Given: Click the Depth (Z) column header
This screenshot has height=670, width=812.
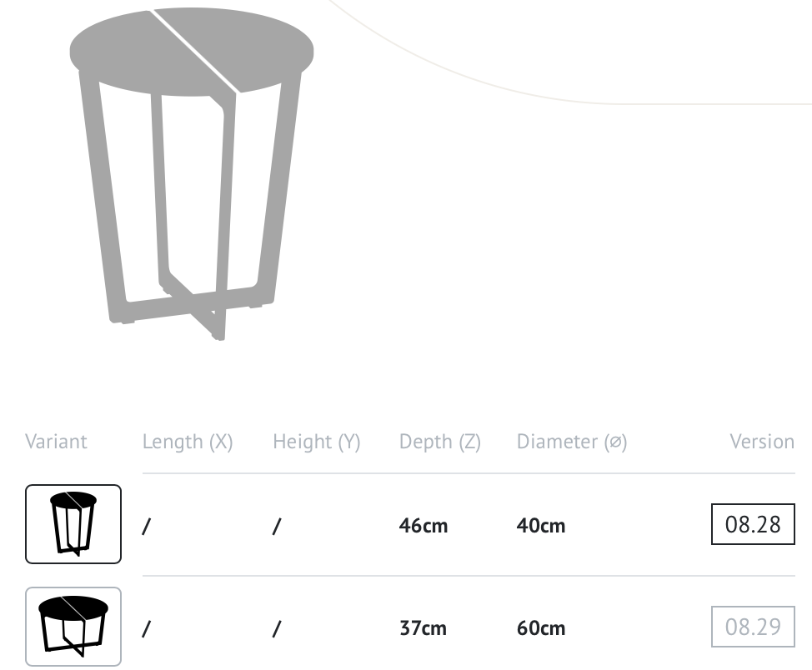Looking at the screenshot, I should tap(439, 442).
